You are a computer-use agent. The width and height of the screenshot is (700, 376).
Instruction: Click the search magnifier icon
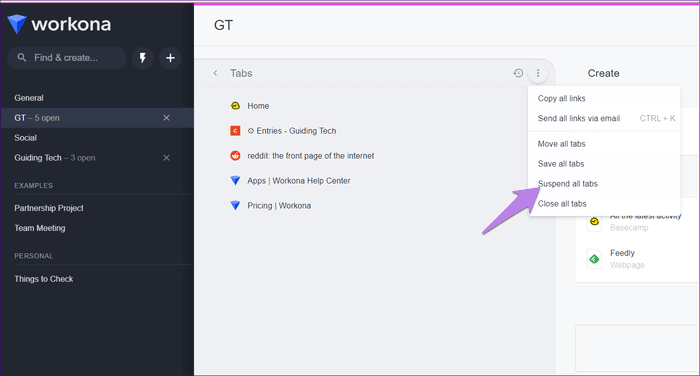tap(21, 58)
